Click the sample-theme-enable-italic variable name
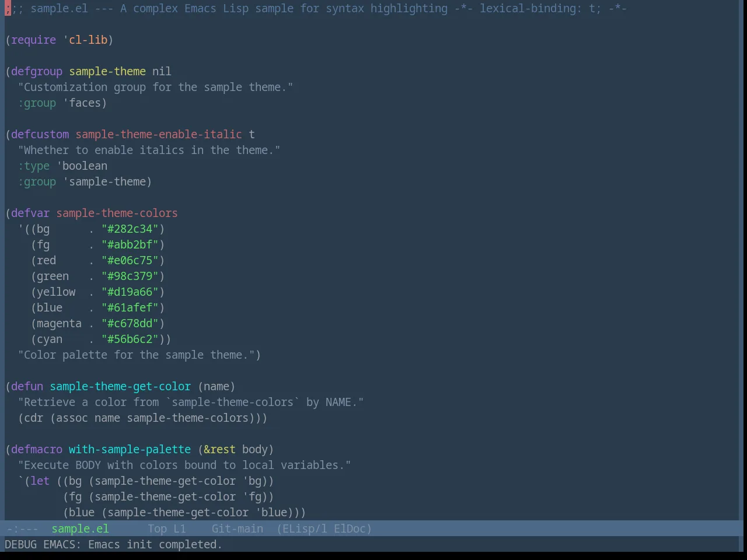 pyautogui.click(x=159, y=134)
